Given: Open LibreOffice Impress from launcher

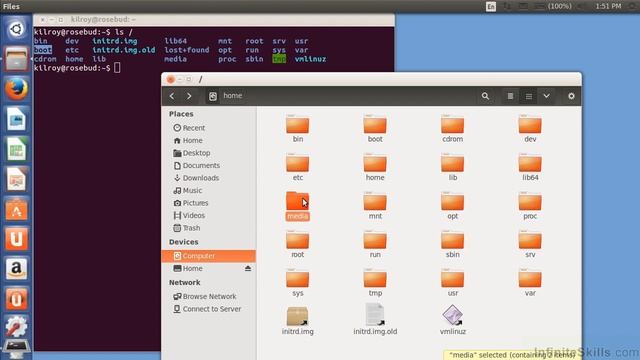Looking at the screenshot, I should pos(16,179).
